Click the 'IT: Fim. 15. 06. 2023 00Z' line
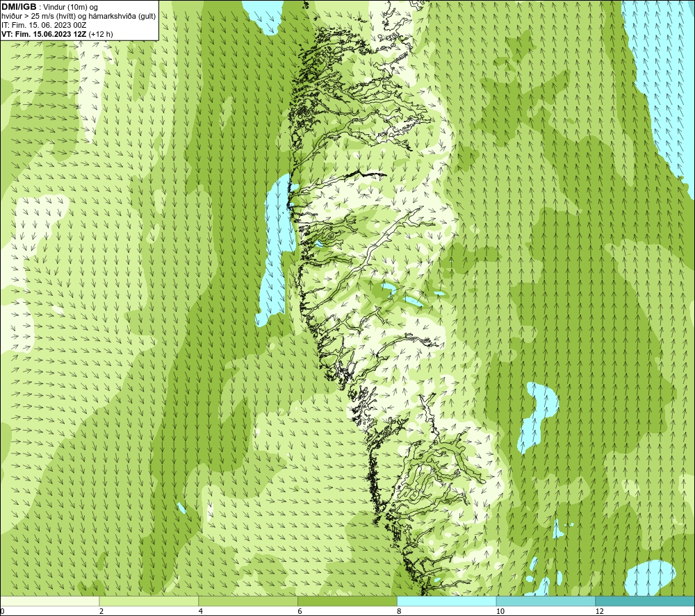The width and height of the screenshot is (695, 616). [x=44, y=25]
